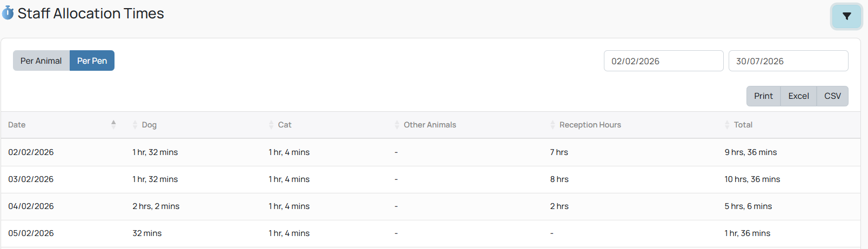Print the staff allocation table

(x=763, y=96)
